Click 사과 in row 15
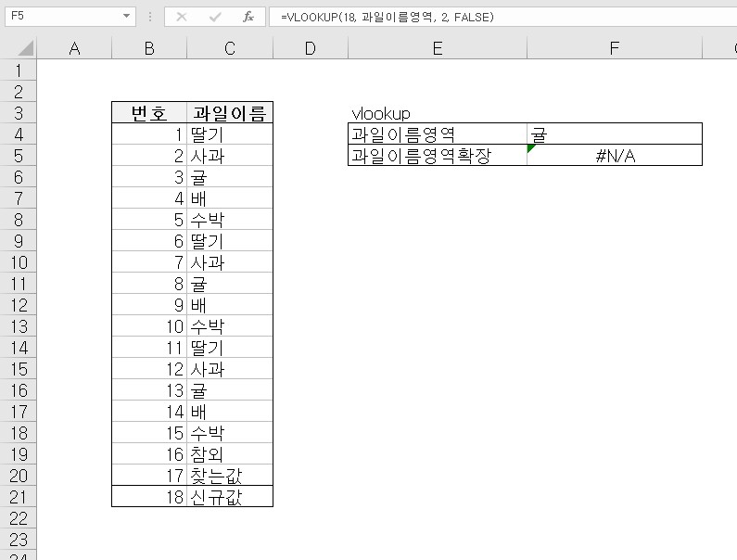Image resolution: width=737 pixels, height=560 pixels. click(x=230, y=369)
